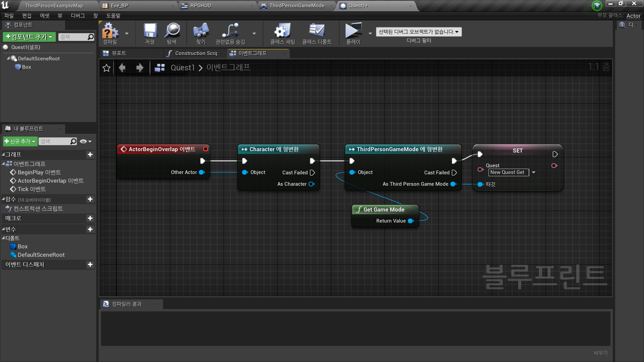Viewport: 644px width, 362px height.
Task: Open the play options dropdown arrow
Action: 370,34
